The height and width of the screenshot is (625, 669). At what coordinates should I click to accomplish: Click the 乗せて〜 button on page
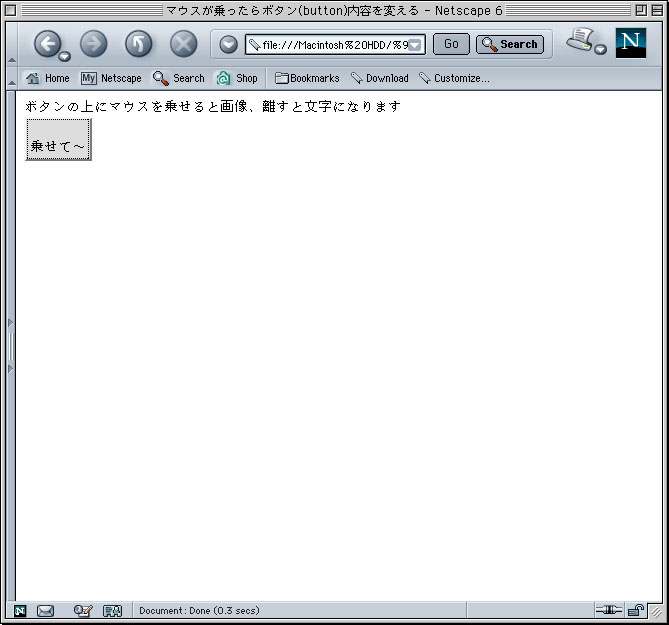(x=58, y=140)
